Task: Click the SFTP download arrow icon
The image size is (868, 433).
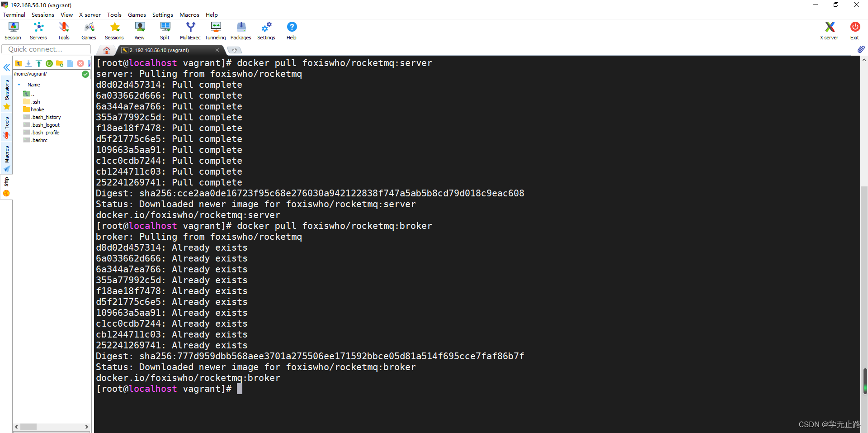Action: [x=28, y=63]
